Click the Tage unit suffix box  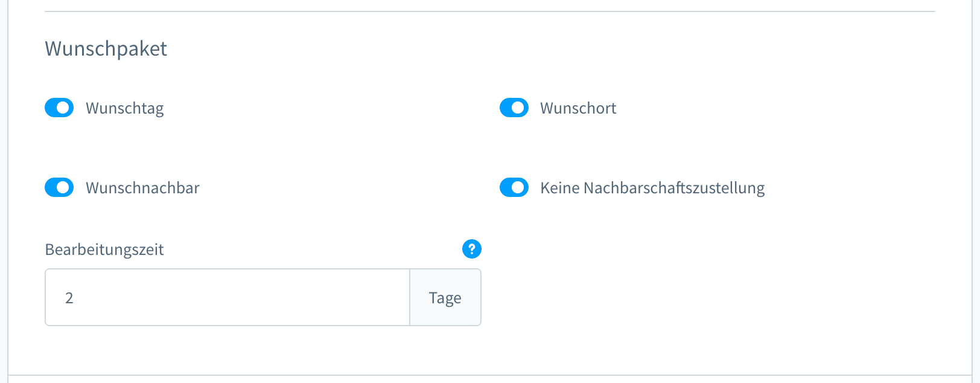pyautogui.click(x=445, y=297)
